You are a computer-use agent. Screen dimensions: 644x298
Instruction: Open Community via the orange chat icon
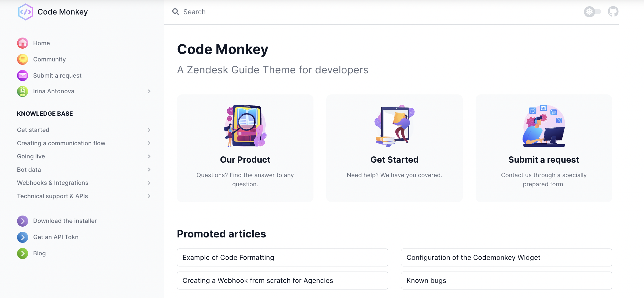22,59
